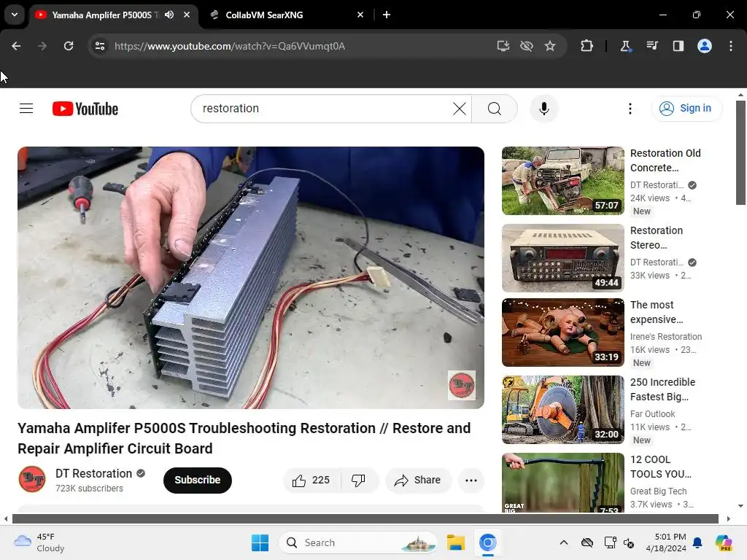Open the weather widget 45°F Cloudy
The image size is (747, 560).
[39, 542]
